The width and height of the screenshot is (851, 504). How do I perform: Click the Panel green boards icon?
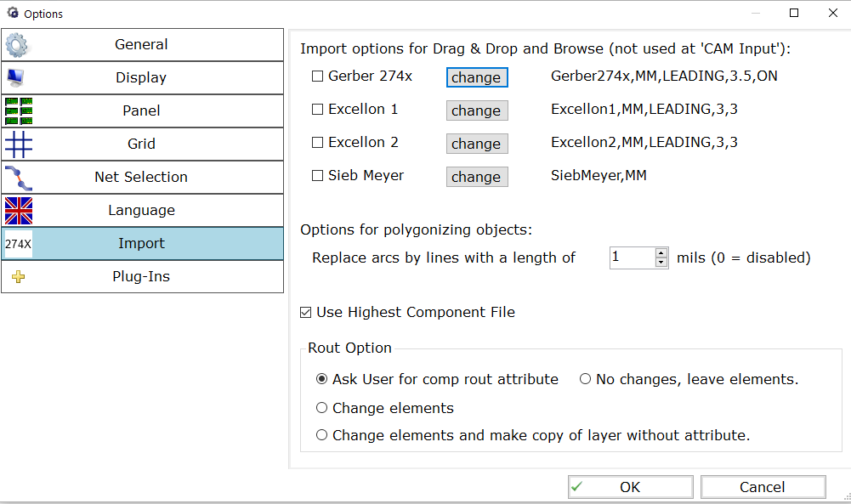pyautogui.click(x=19, y=111)
